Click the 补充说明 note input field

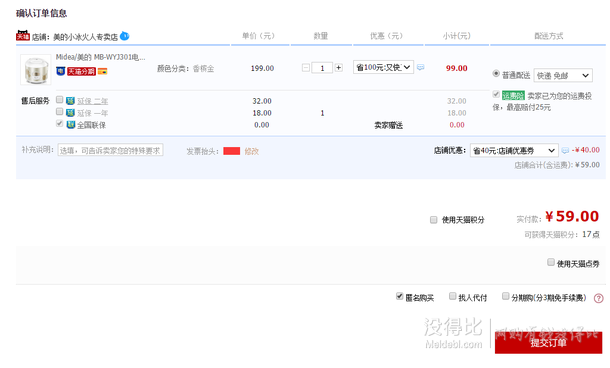click(110, 150)
